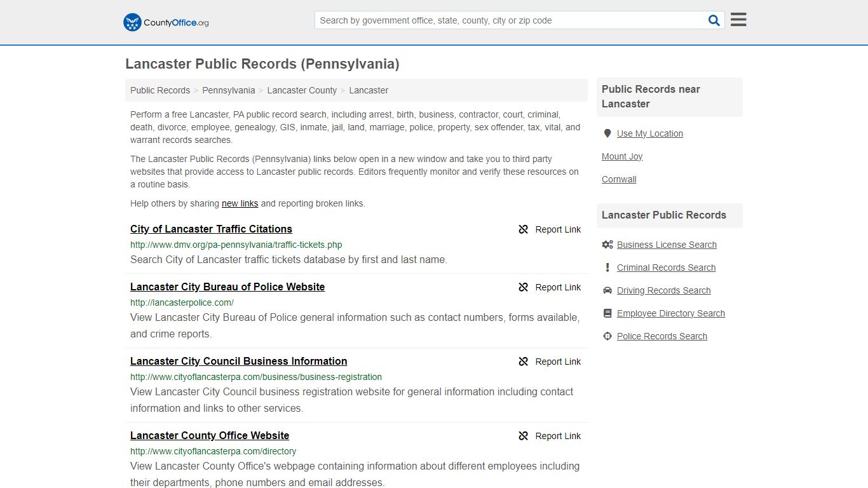The width and height of the screenshot is (868, 488).
Task: Report link for Lancaster City Council Business Information
Action: 558,362
